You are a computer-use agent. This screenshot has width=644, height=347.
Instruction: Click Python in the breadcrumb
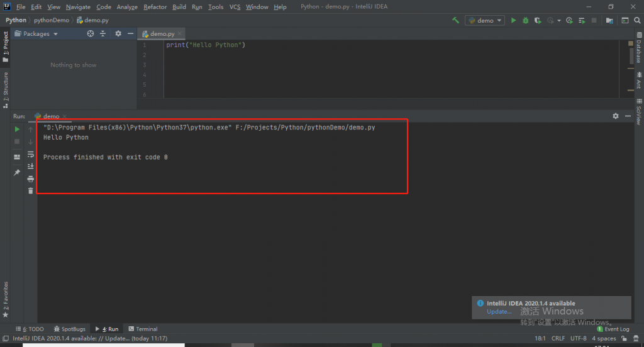point(16,20)
